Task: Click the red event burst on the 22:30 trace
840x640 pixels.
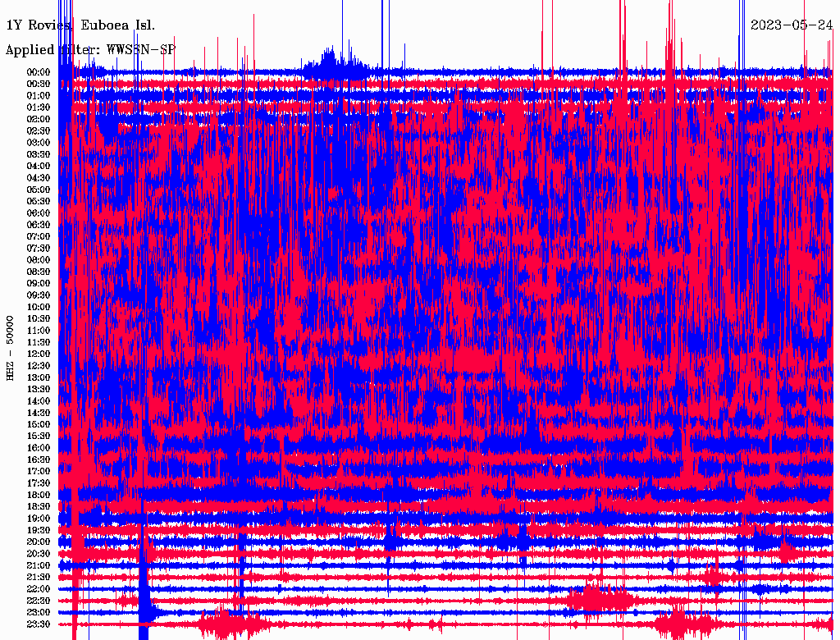Action: 597,599
